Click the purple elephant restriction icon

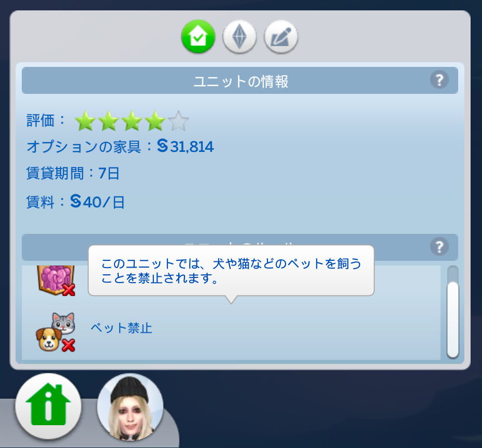(x=56, y=280)
